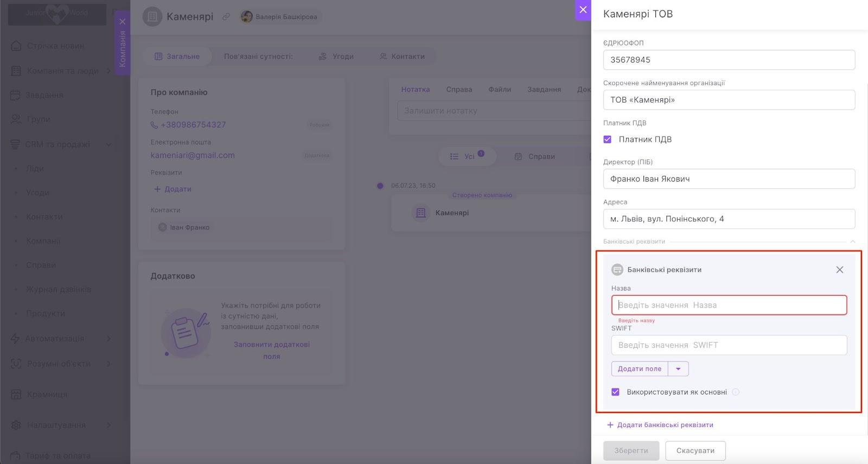This screenshot has height=464, width=868.
Task: Click the Крамниця shop icon
Action: 16,395
